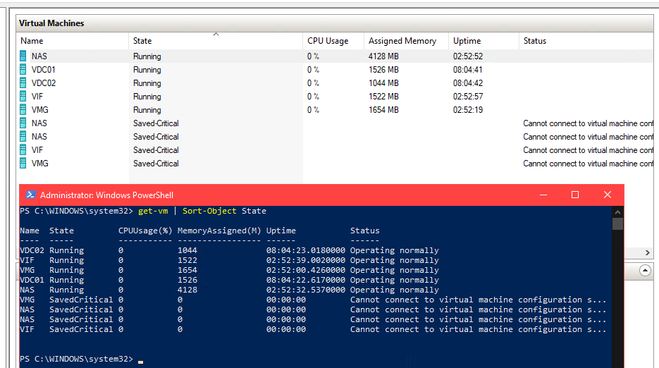
Task: Click the VM icon beside VDC01
Action: pyautogui.click(x=23, y=69)
